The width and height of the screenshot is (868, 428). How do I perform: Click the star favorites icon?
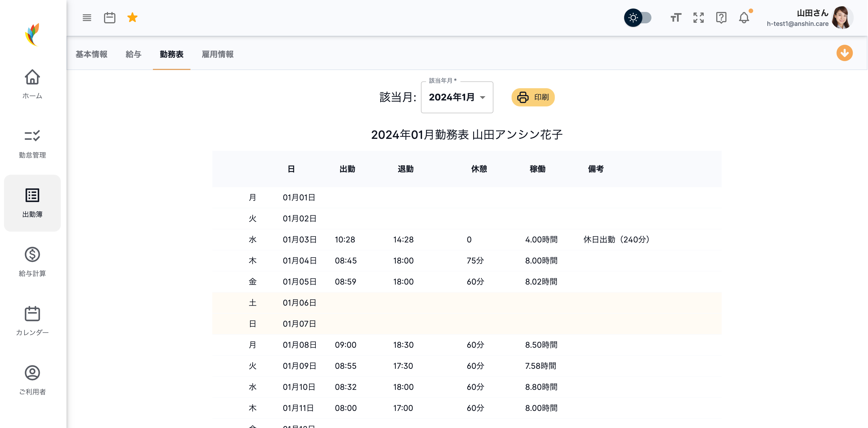click(132, 18)
